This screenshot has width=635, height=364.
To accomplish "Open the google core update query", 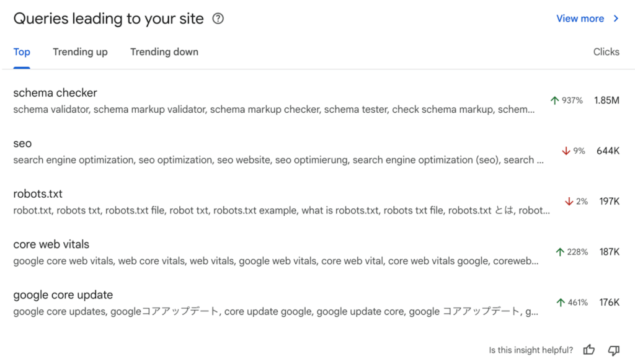I will [x=63, y=295].
